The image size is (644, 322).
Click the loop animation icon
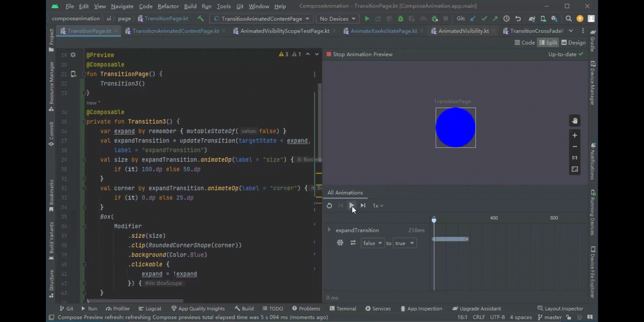coord(329,206)
